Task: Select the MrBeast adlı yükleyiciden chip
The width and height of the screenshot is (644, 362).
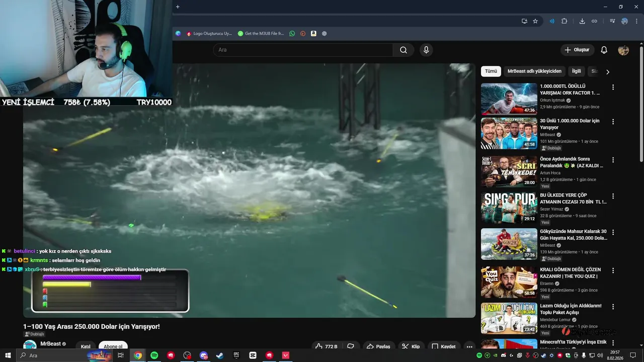Action: (x=534, y=71)
